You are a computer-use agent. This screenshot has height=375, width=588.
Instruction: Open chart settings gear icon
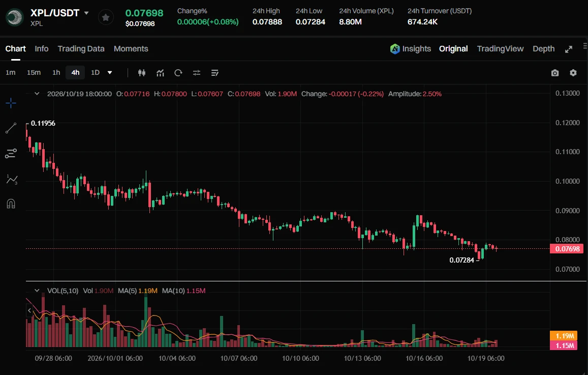pos(573,73)
